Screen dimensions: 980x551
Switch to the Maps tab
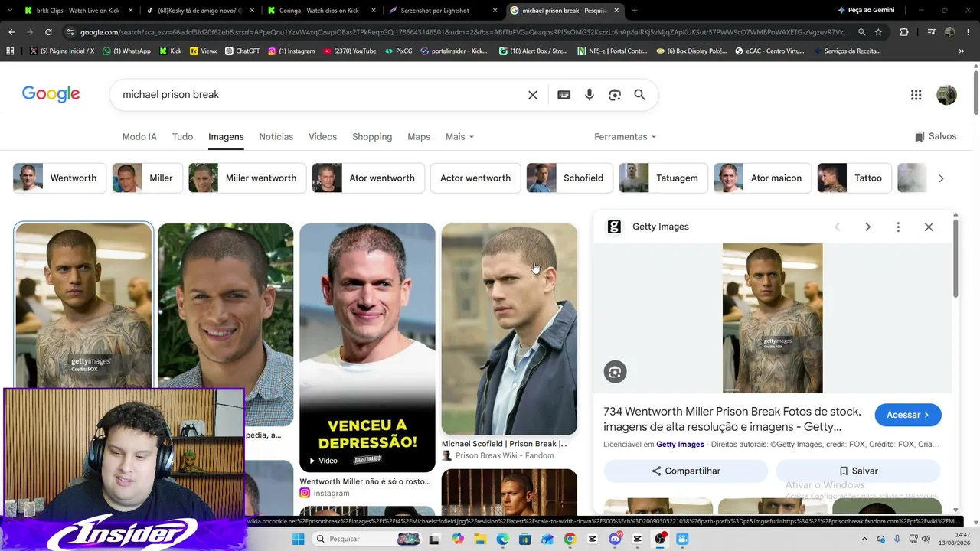coord(419,136)
